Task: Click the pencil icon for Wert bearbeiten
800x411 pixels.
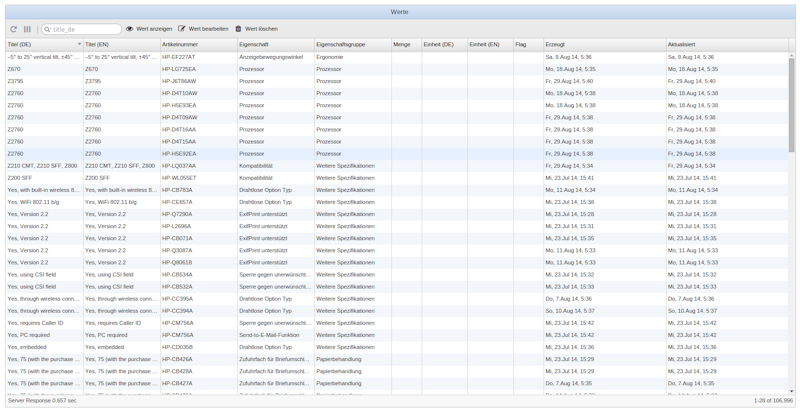Action: pyautogui.click(x=182, y=29)
